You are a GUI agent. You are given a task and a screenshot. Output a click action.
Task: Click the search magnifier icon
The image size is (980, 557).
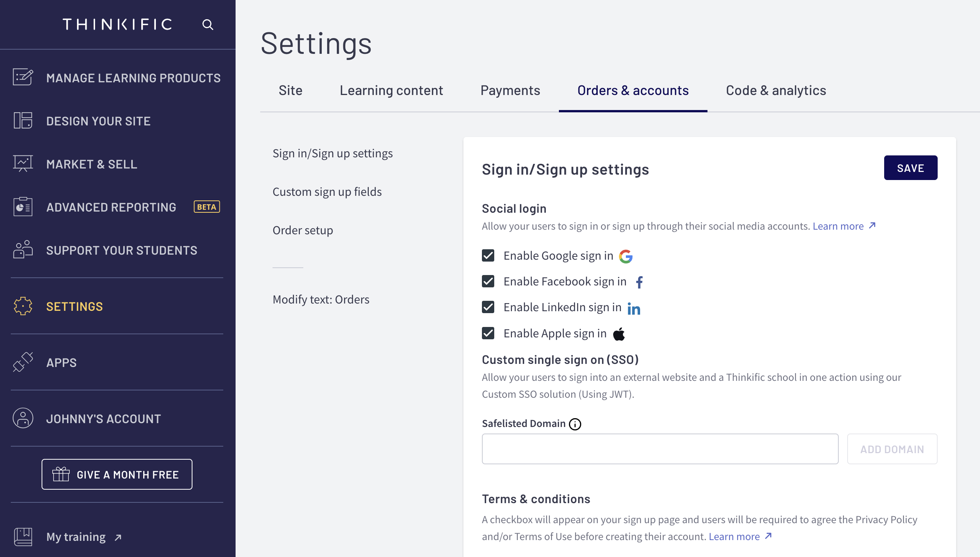pyautogui.click(x=208, y=25)
